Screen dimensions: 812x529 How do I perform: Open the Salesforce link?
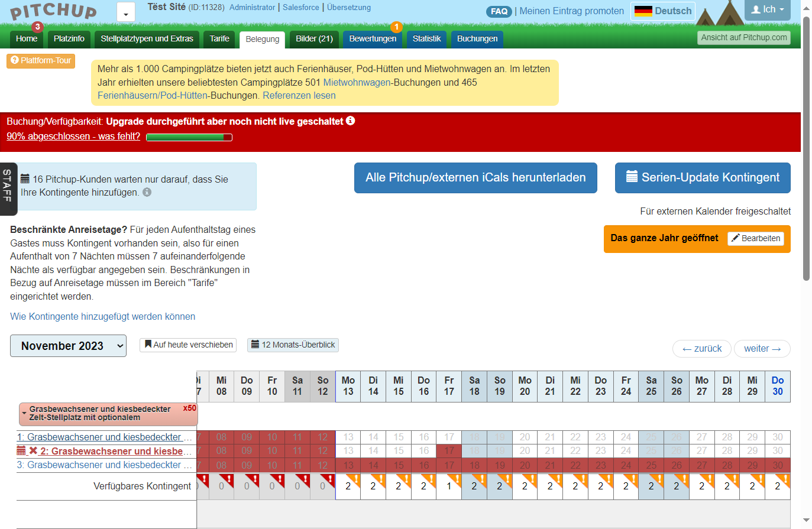301,7
